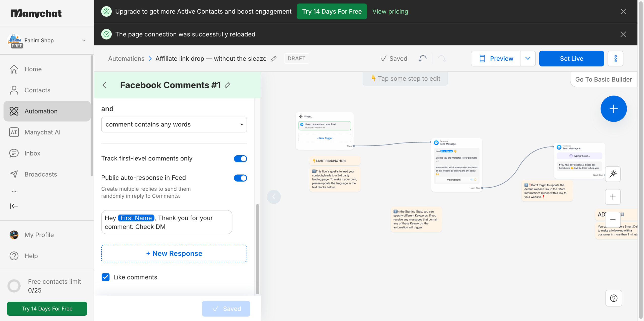Click the First Name variable tag
Viewport: 644px width, 321px height.
tap(136, 218)
